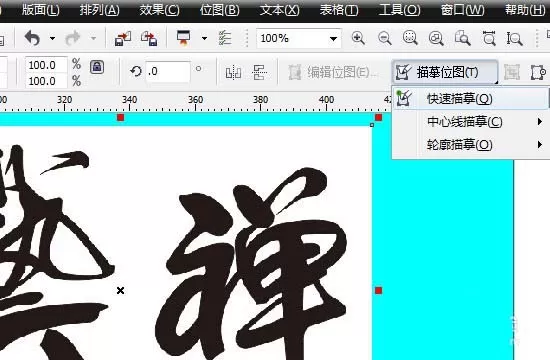Click the 描摹位图(T) button
This screenshot has width=550, height=360.
pos(445,72)
